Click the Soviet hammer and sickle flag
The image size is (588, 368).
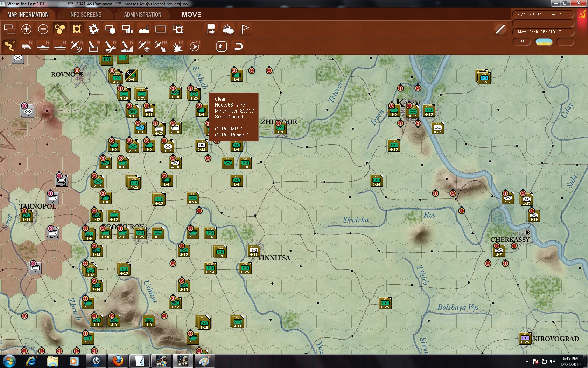[x=582, y=15]
